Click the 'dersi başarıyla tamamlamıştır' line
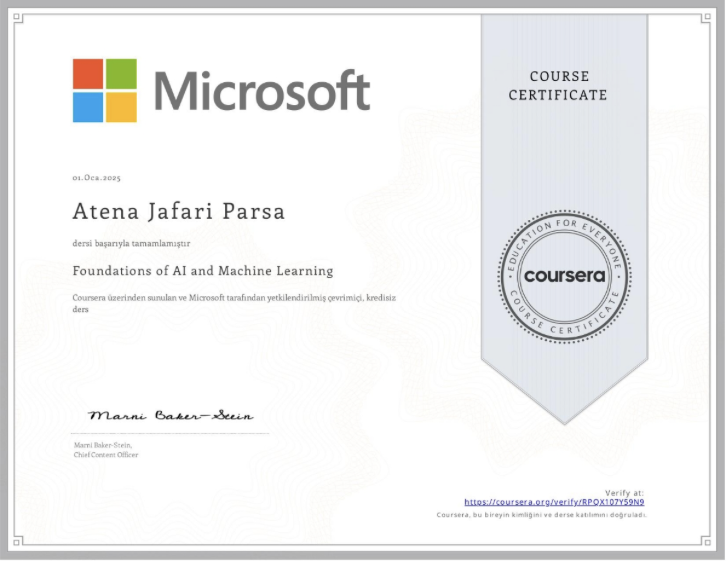 [131, 244]
